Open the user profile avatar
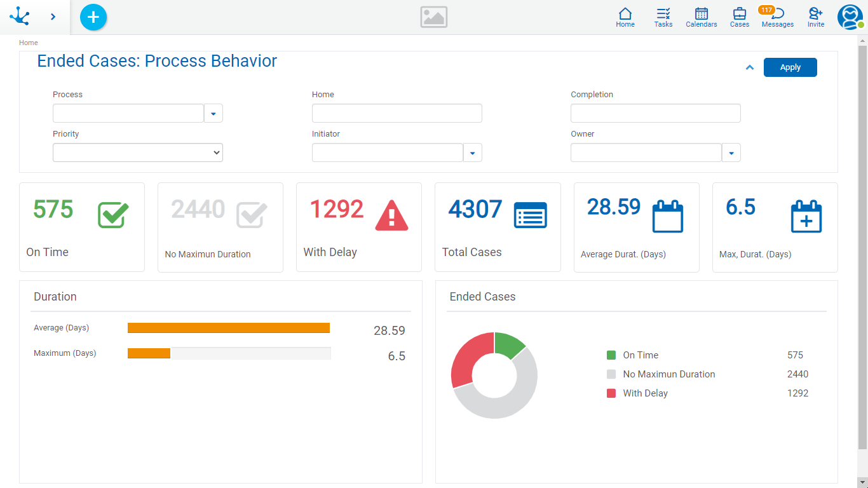The image size is (868, 488). [x=850, y=17]
